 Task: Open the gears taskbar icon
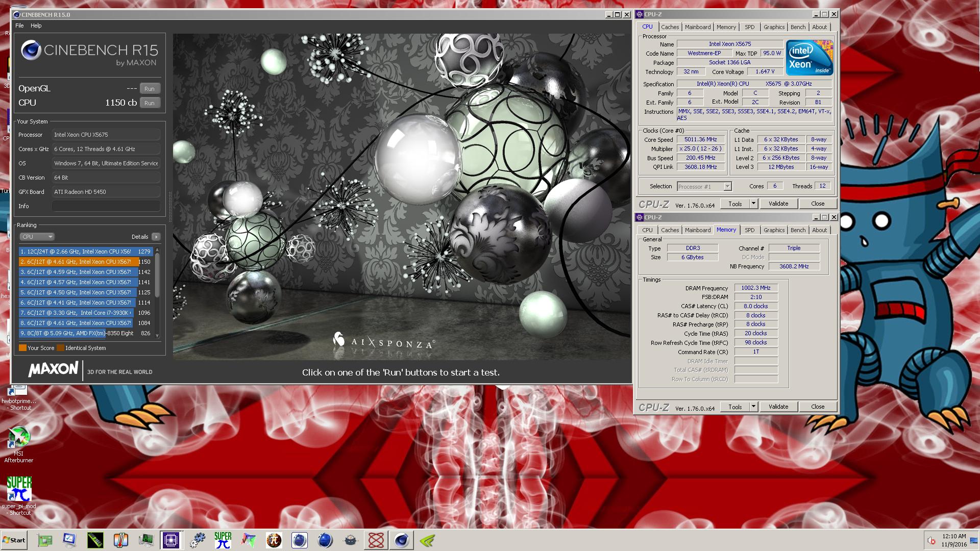point(197,540)
